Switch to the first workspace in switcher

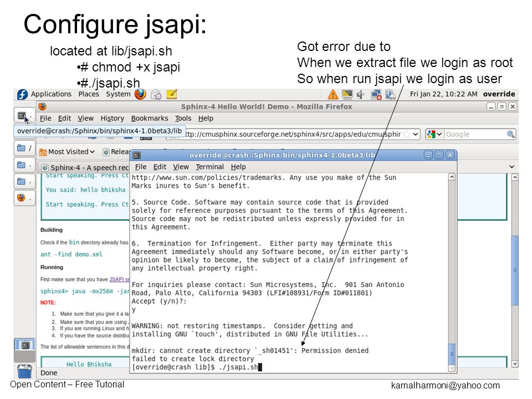tap(24, 345)
